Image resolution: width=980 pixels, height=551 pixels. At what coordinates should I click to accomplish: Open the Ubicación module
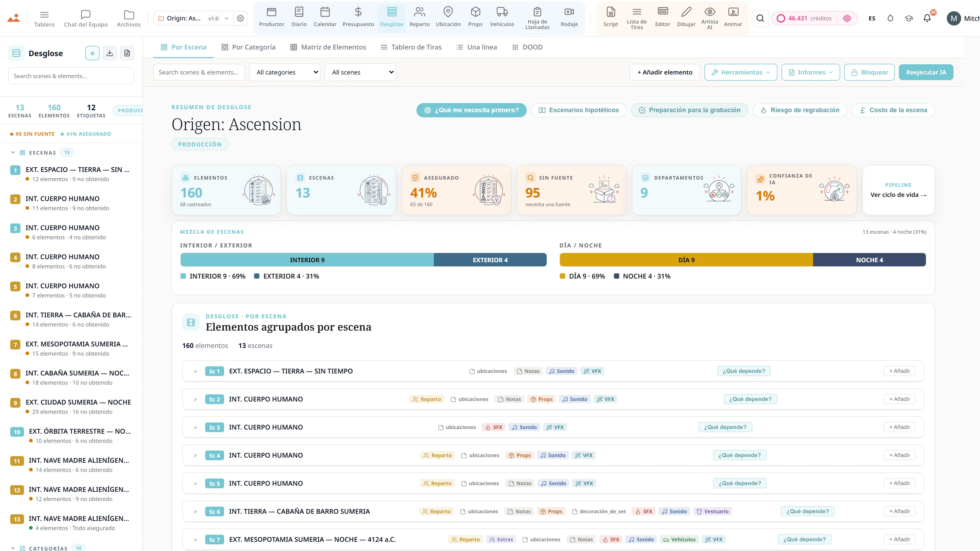448,18
